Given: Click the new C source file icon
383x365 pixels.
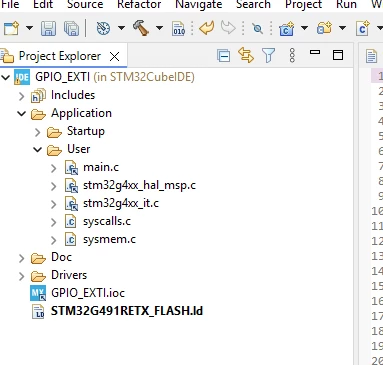Looking at the screenshot, I should point(363,28).
